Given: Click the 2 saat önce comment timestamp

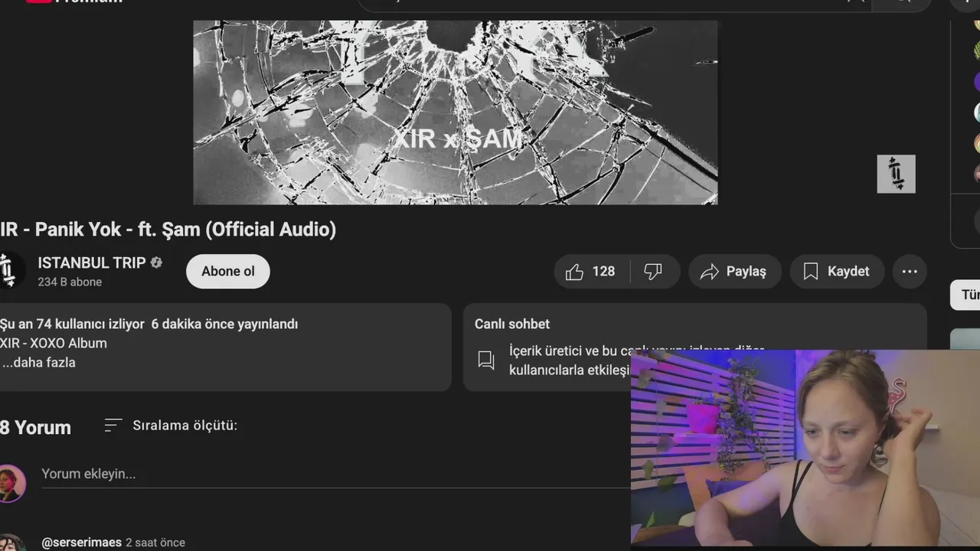Looking at the screenshot, I should [155, 543].
